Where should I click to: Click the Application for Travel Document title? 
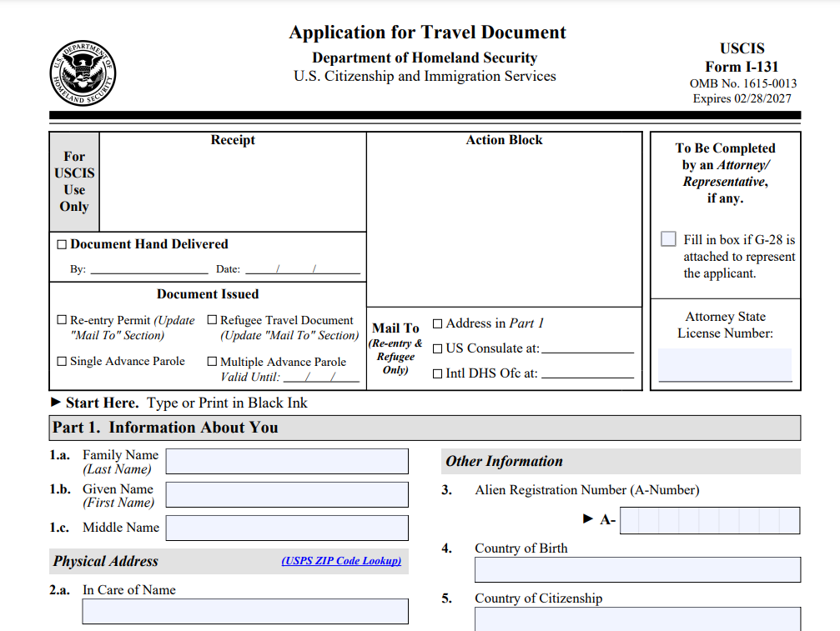(427, 33)
